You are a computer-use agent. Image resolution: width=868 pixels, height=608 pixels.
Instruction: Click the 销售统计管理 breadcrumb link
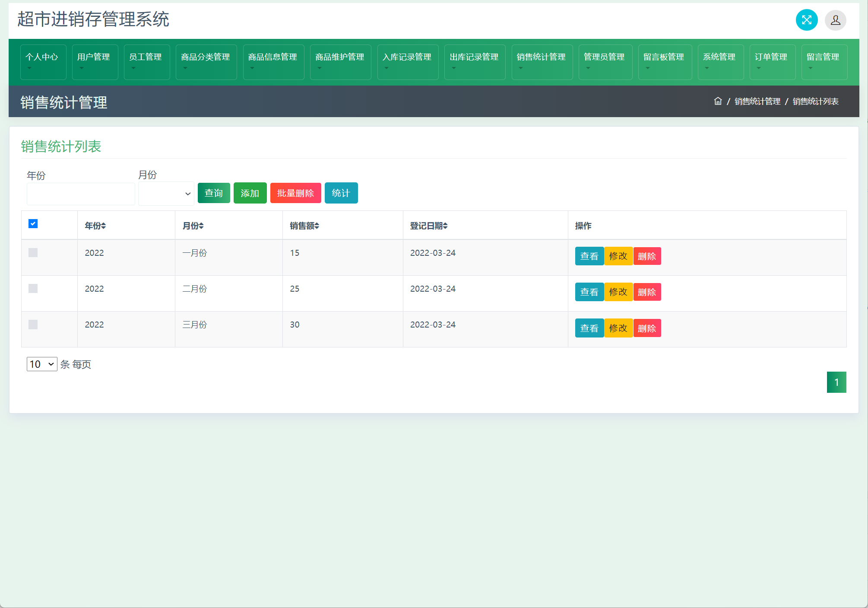[x=757, y=101]
